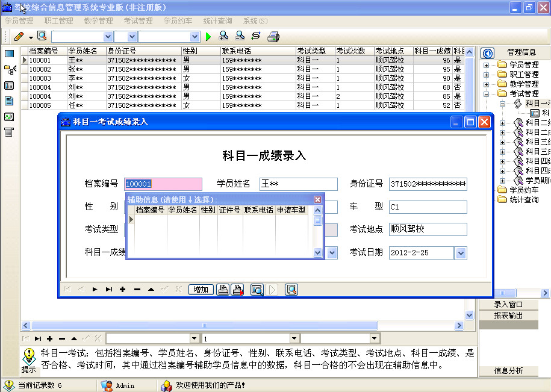This screenshot has width=551, height=392.
Task: Click the 录入窗口 panel button
Action: point(508,305)
